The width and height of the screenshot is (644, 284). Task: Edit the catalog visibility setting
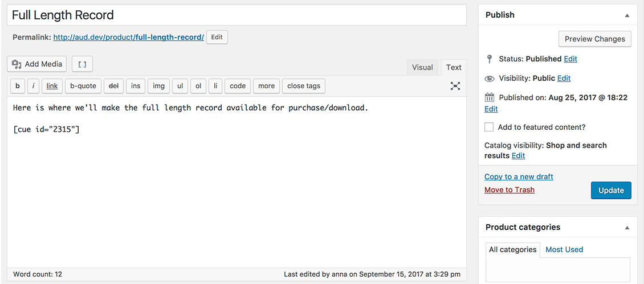pos(518,156)
